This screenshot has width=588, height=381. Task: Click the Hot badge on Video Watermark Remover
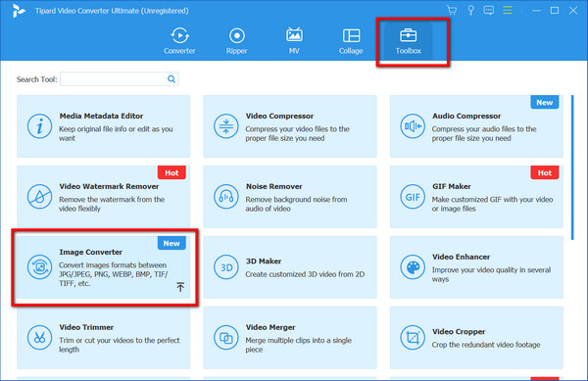(171, 172)
